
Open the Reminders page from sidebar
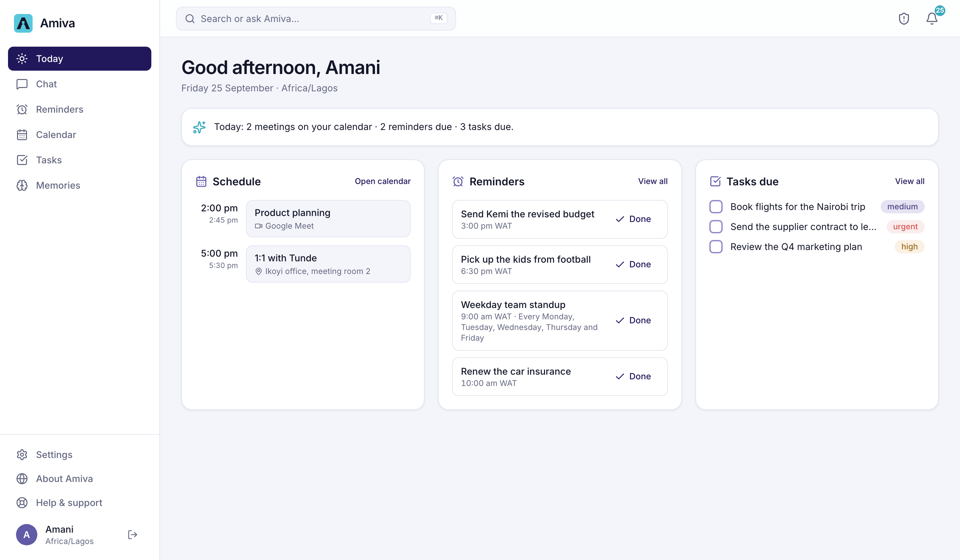click(x=80, y=109)
